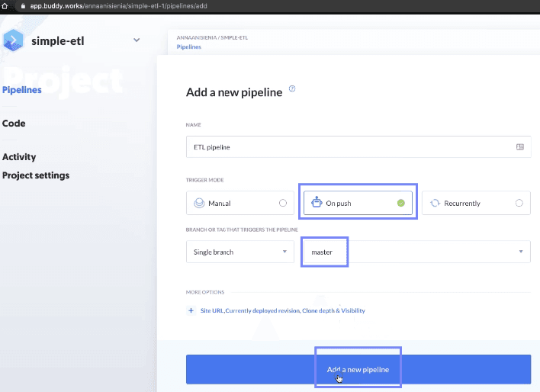
Task: Open the Single branch dropdown
Action: tap(239, 252)
